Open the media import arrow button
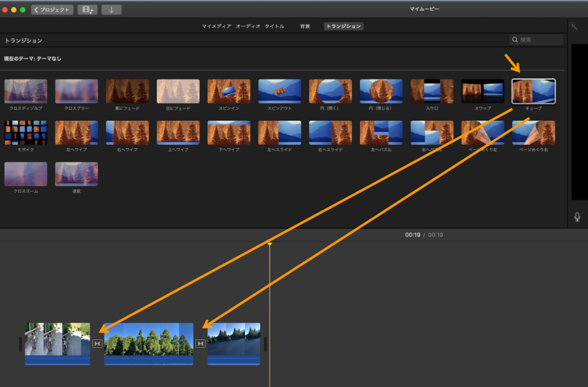 [x=111, y=10]
